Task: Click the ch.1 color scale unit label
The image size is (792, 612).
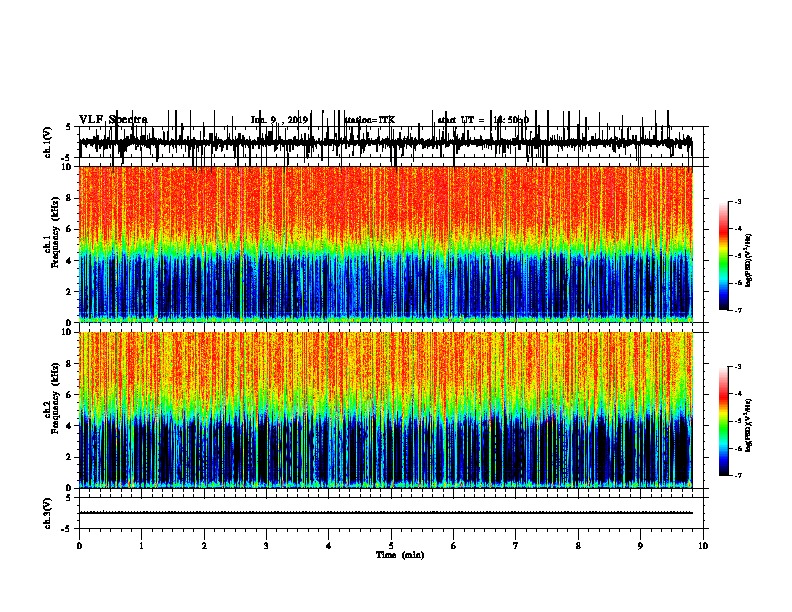Action: 749,260
